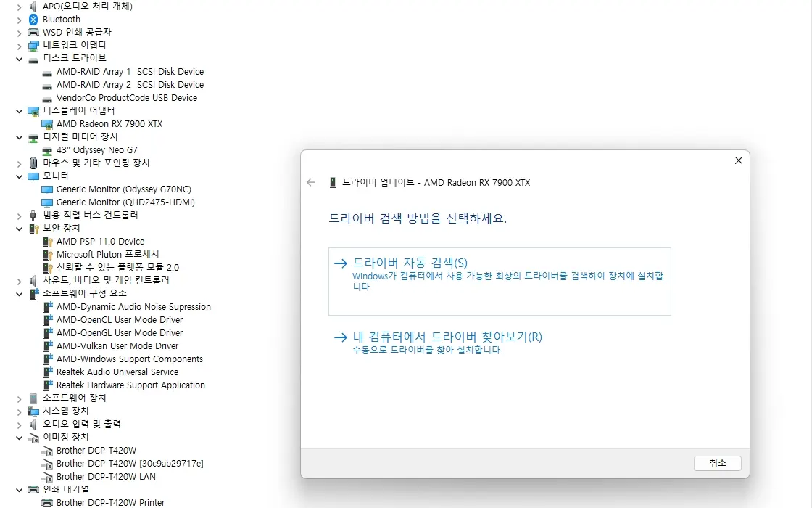Click the AMD PSP 11.0 Device icon

tap(47, 242)
